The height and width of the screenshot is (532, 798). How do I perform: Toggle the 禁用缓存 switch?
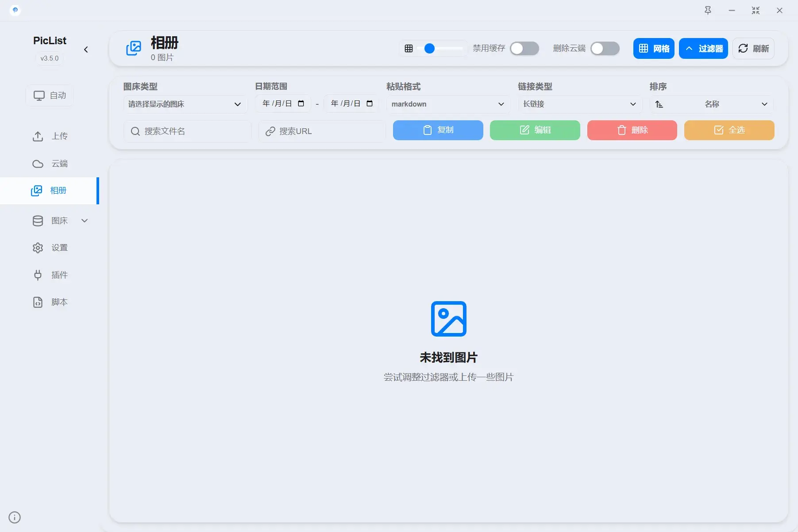click(524, 49)
